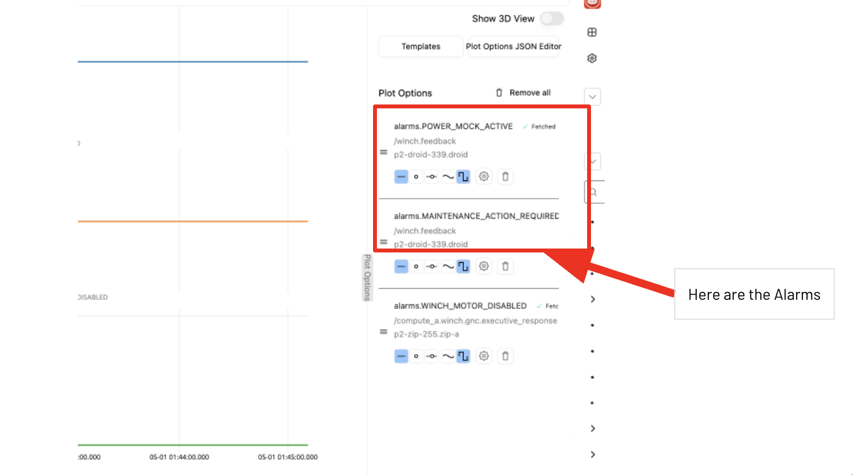
Task: Select step line style for WINCH_MOTOR_DISABLED
Action: [463, 356]
